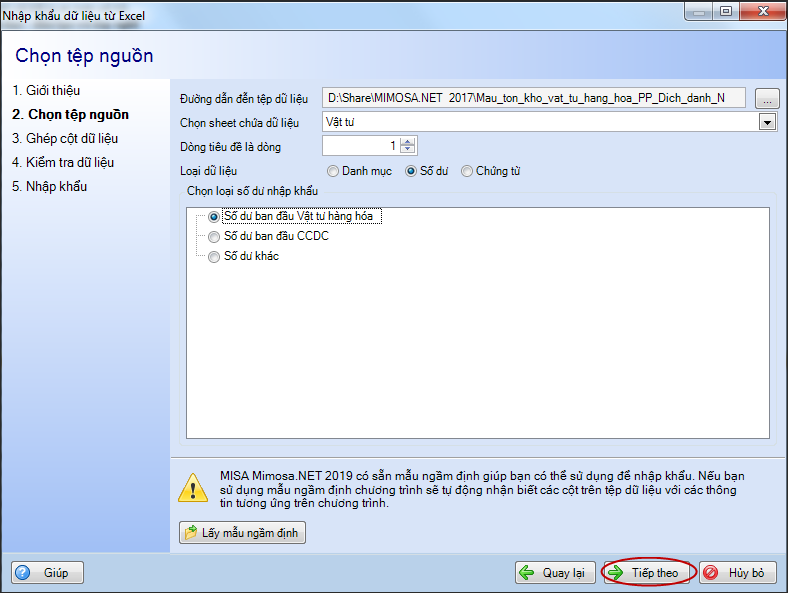Screen dimensions: 788x593
Task: Go to step 3. Ghép cột dữ liệu
Action: click(x=65, y=139)
